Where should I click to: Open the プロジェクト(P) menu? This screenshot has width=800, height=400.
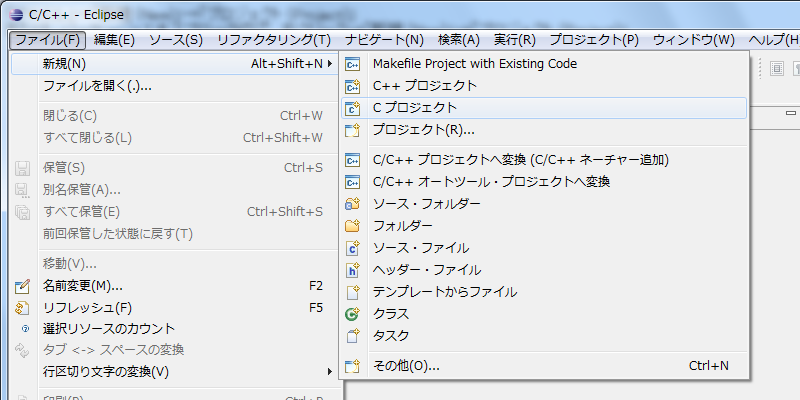[x=594, y=40]
